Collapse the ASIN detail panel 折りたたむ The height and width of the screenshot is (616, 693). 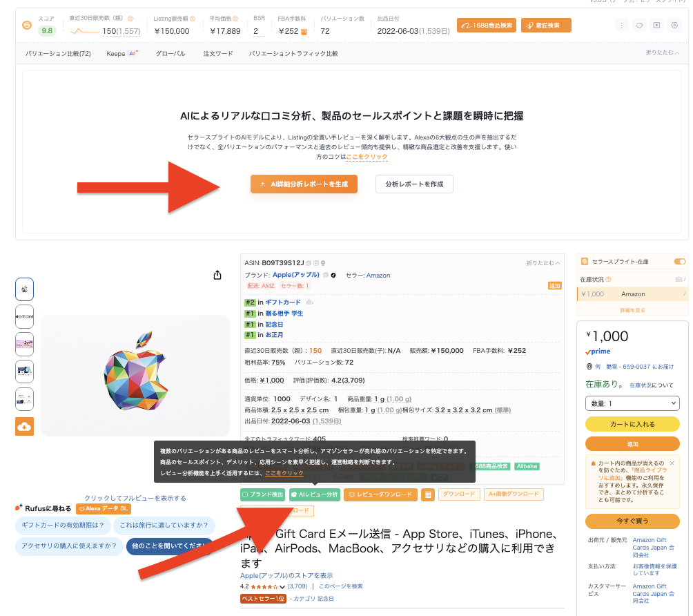tap(543, 263)
